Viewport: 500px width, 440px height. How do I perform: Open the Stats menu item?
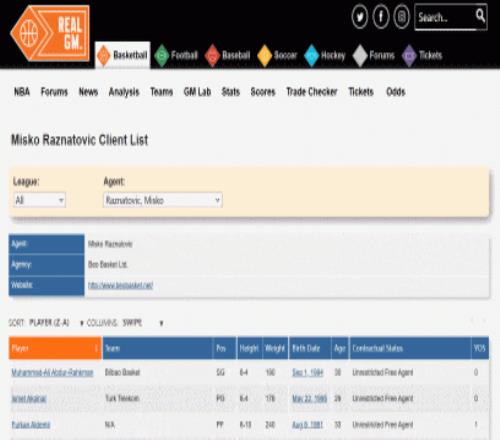click(231, 92)
